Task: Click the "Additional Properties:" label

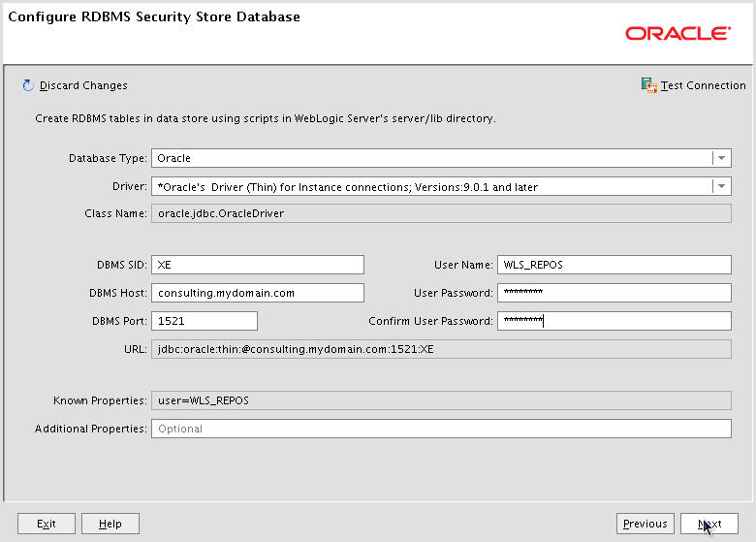Action: click(x=91, y=429)
